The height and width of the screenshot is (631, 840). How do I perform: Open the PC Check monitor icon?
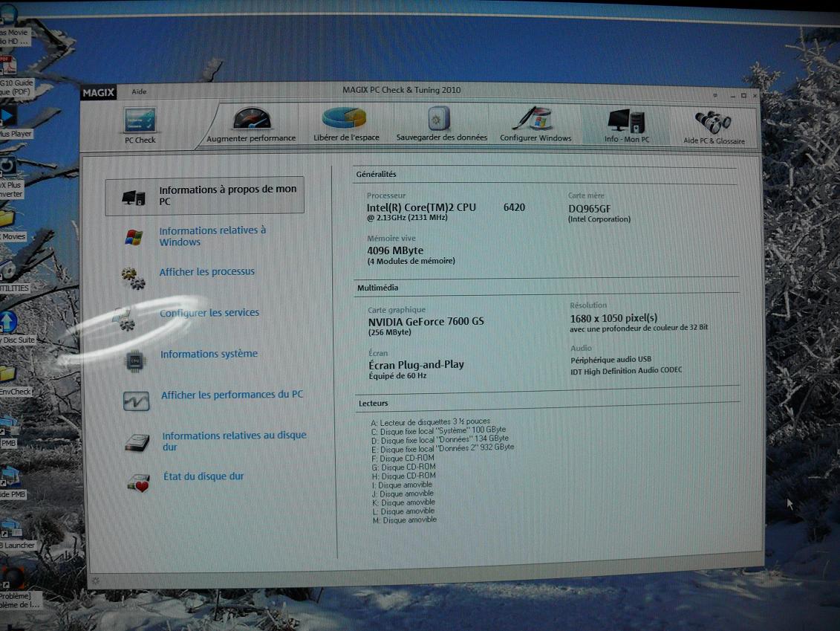coord(140,120)
